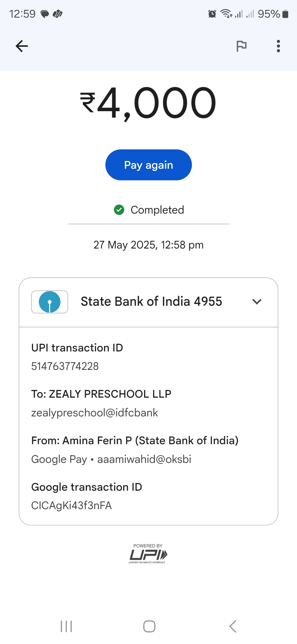Tap the green Completed checkmark icon
The height and width of the screenshot is (644, 297).
(119, 210)
